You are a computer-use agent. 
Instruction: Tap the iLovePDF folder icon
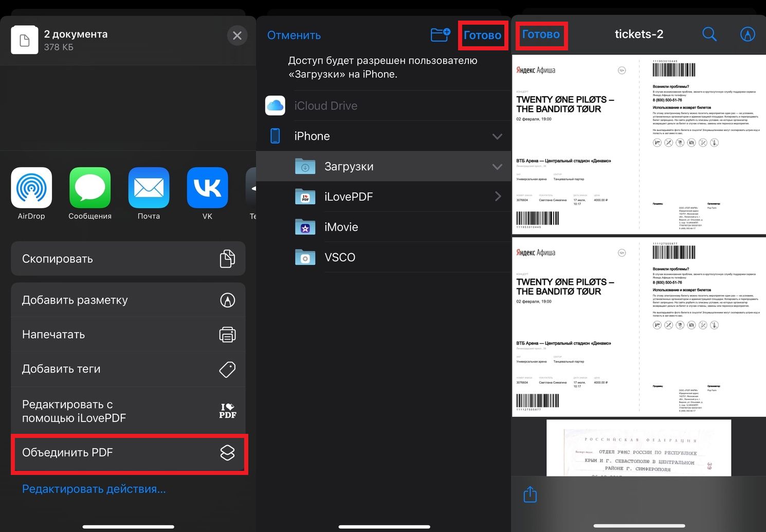tap(305, 196)
